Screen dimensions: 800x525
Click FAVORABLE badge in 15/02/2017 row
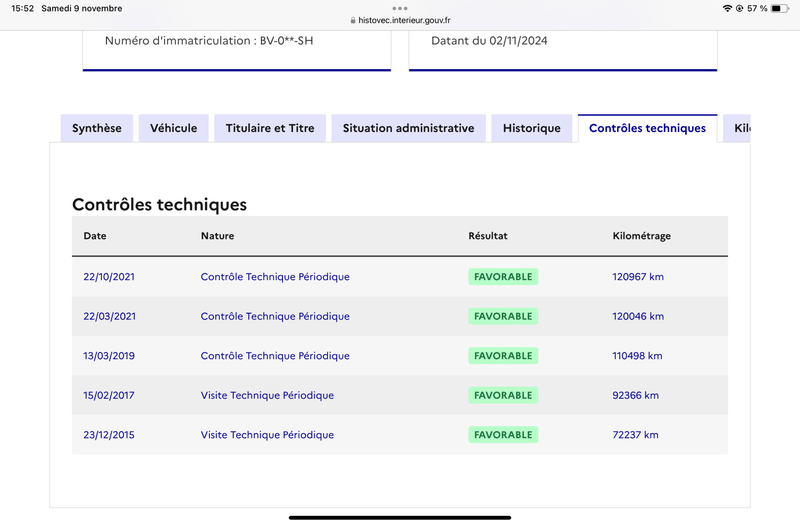pos(503,395)
